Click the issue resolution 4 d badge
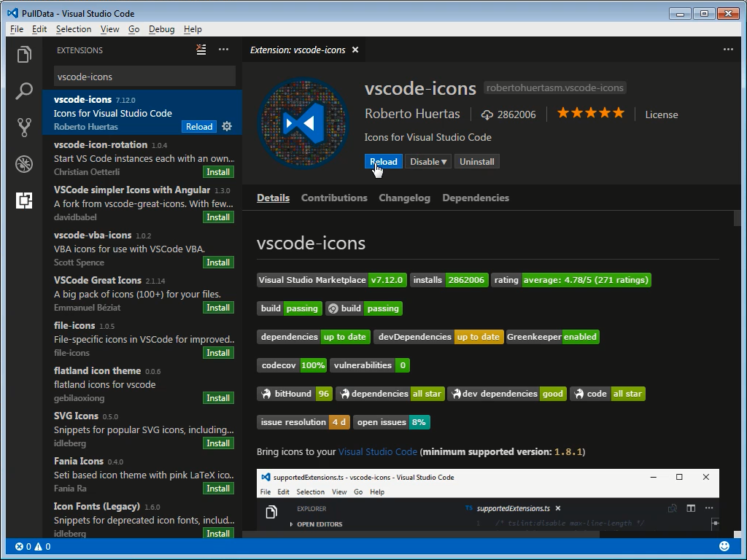The width and height of the screenshot is (747, 560). (303, 422)
